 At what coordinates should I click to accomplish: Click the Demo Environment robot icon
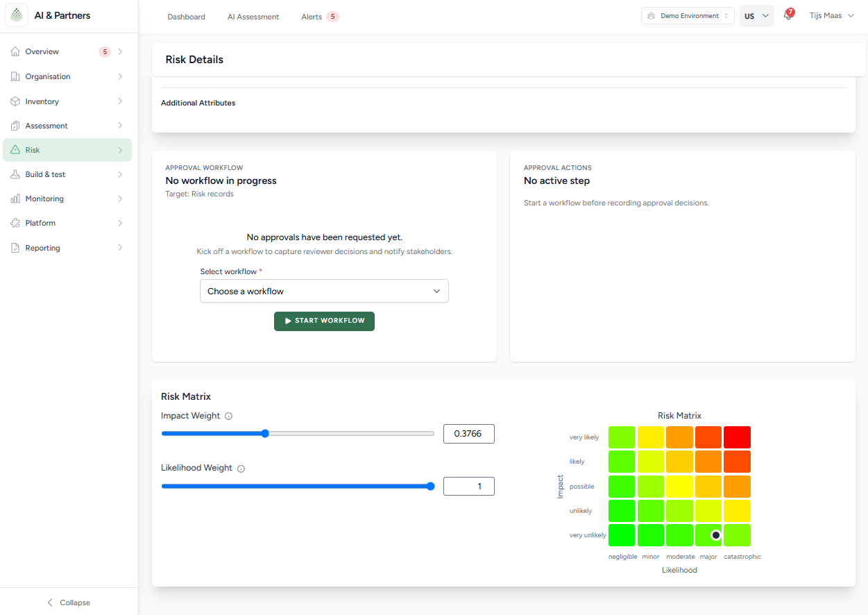pyautogui.click(x=651, y=16)
